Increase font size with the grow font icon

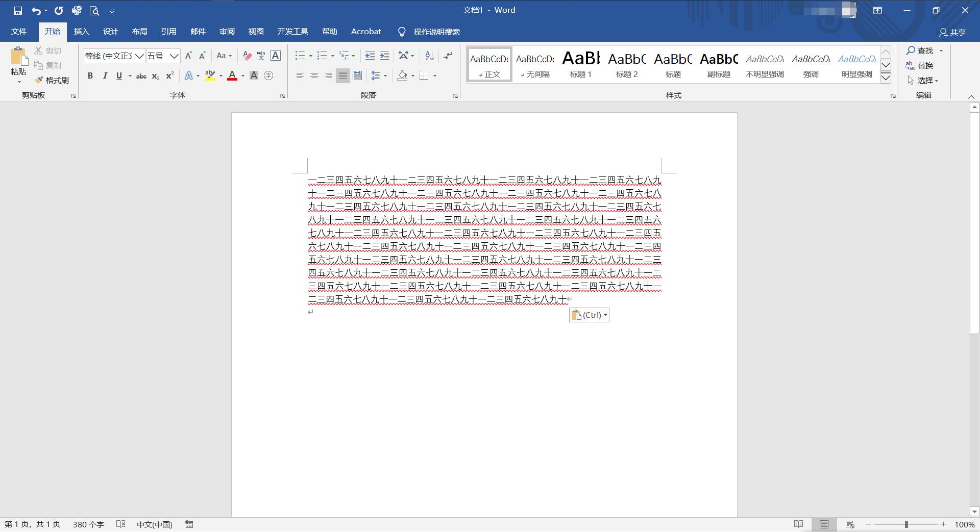pos(188,56)
